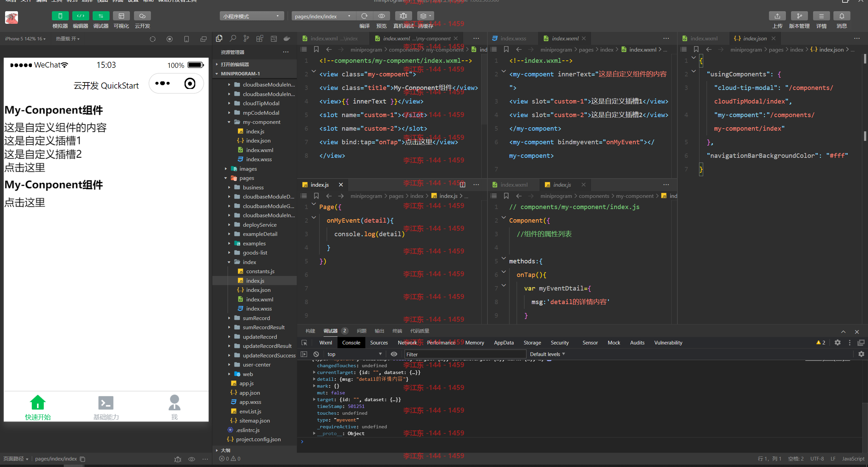Open the Console devtools tab
Viewport: 868px width, 467px height.
[x=351, y=343]
